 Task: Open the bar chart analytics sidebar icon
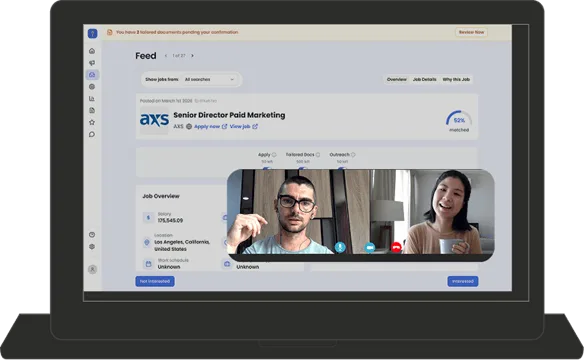tap(92, 99)
